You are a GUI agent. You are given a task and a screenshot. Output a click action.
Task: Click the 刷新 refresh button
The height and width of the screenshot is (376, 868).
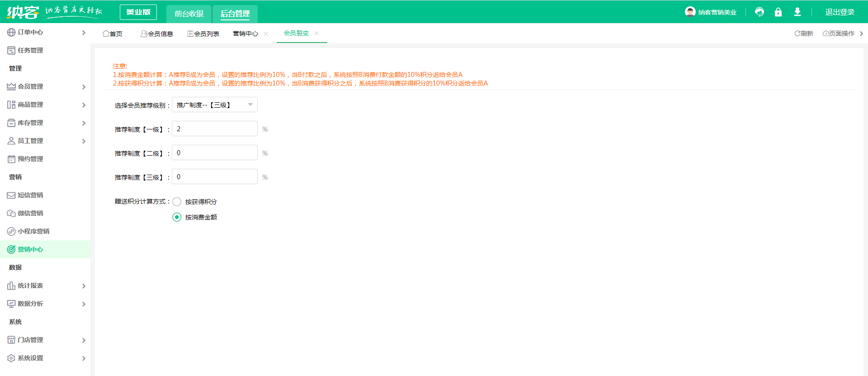pos(804,33)
